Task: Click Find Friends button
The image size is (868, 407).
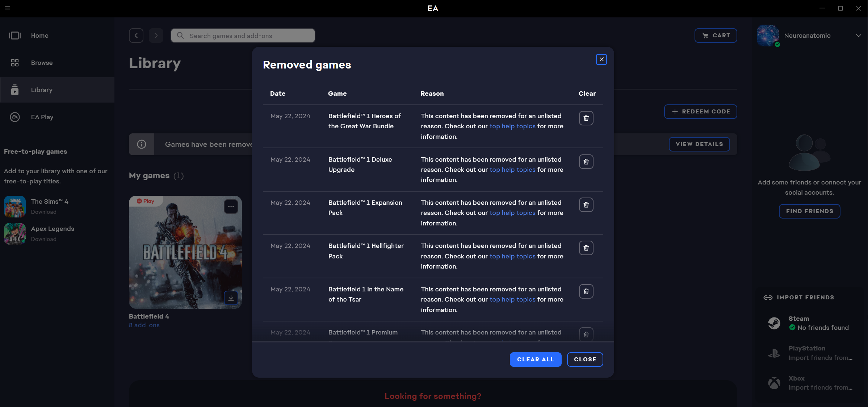Action: tap(809, 211)
